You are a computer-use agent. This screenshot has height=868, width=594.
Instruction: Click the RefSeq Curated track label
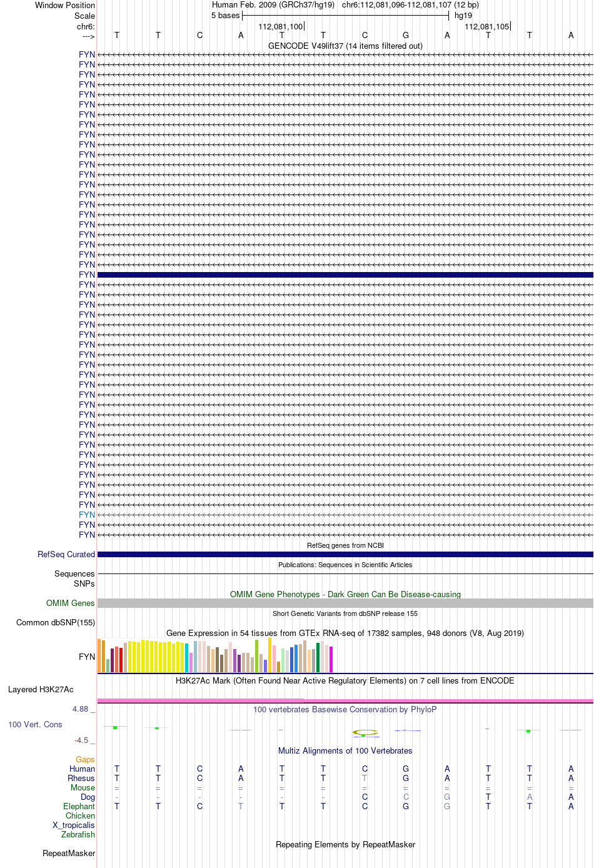[x=66, y=554]
